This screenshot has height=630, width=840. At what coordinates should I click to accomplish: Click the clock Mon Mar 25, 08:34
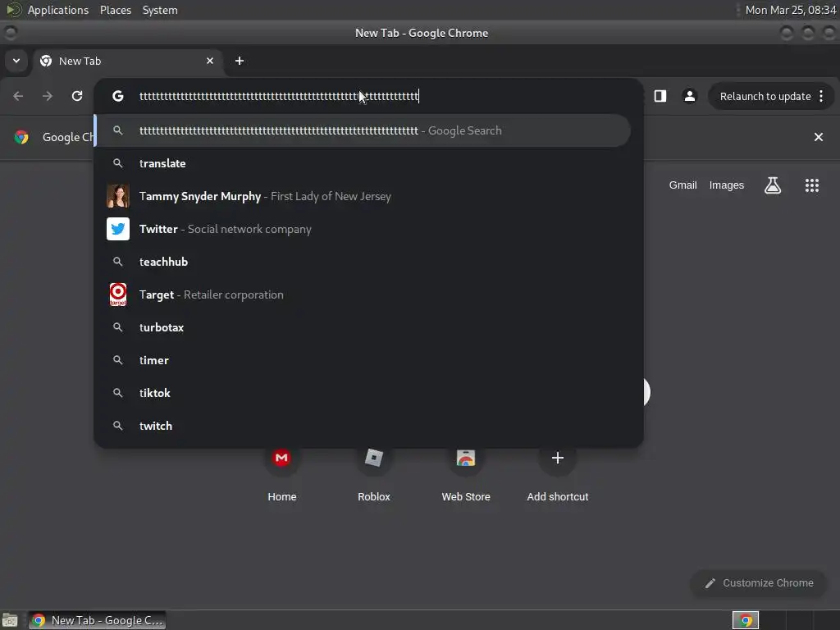point(791,10)
